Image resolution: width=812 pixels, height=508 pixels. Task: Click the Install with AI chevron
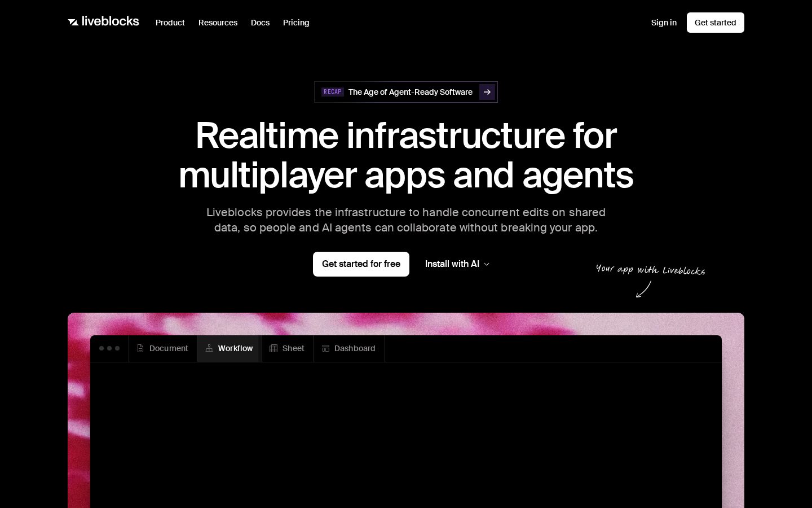[487, 264]
